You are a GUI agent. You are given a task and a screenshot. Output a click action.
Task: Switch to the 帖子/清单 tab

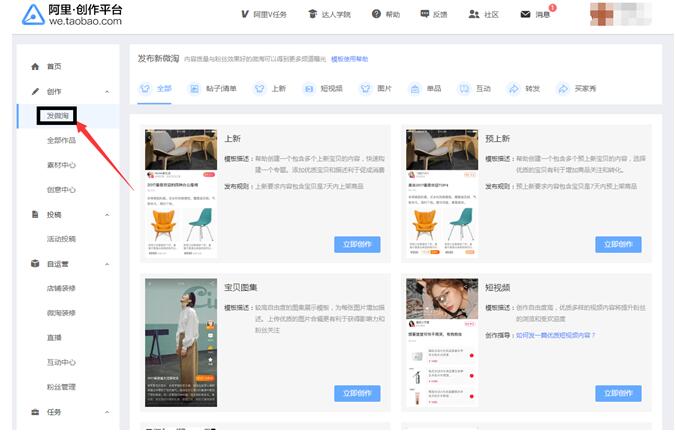click(x=212, y=88)
